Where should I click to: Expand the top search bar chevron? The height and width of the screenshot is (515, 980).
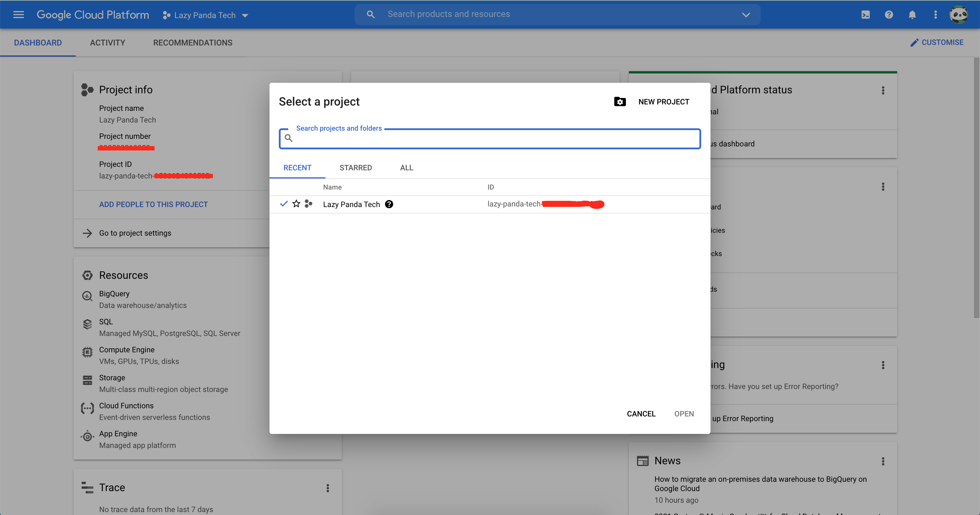click(746, 15)
